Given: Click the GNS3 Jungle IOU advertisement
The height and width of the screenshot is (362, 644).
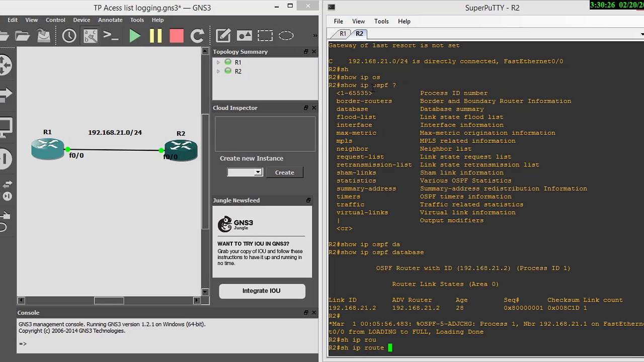Looking at the screenshot, I should tap(262, 242).
